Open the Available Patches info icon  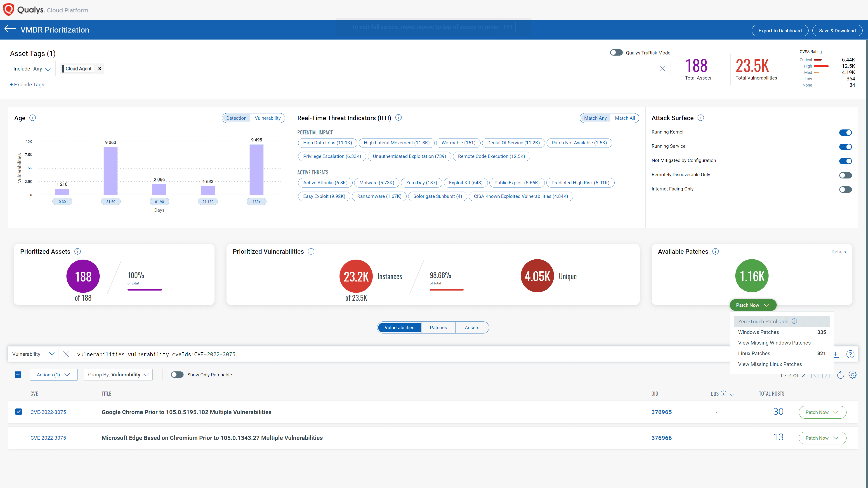coord(715,251)
